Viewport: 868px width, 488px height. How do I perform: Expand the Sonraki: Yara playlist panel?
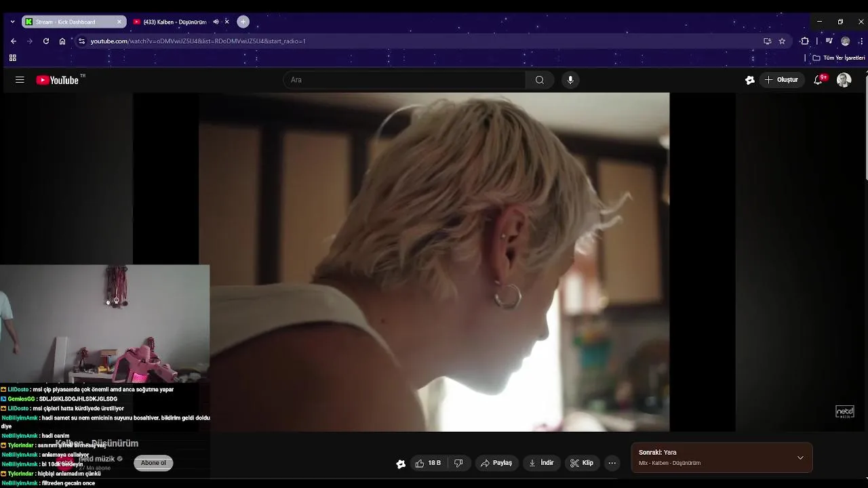click(800, 457)
